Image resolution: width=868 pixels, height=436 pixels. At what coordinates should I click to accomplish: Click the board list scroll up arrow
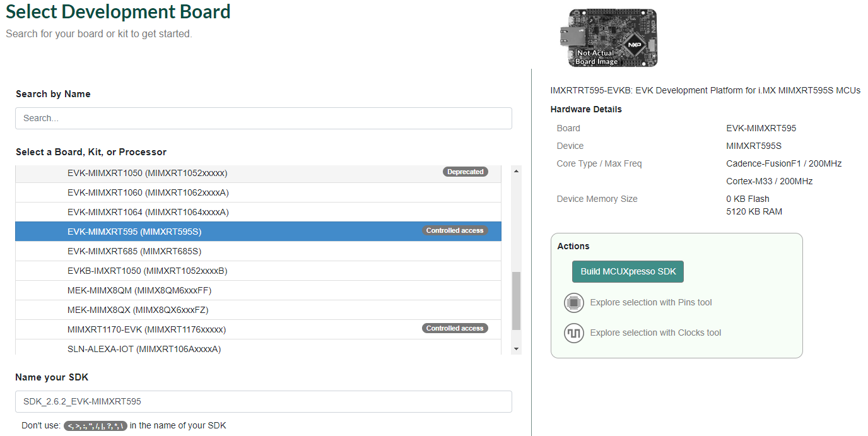517,171
